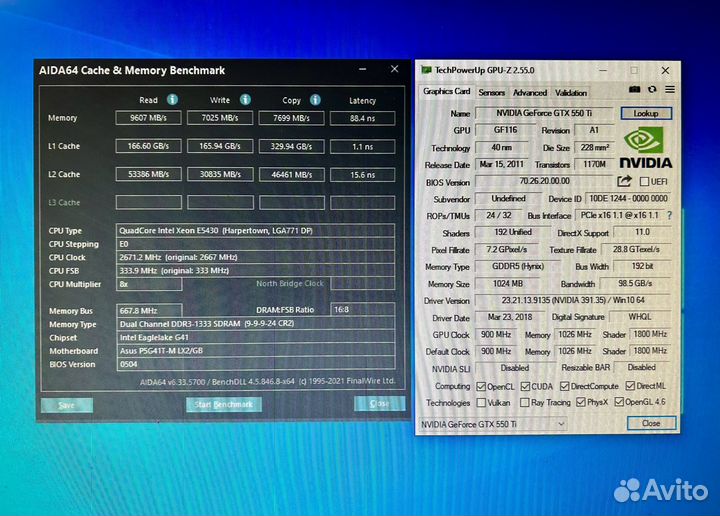Click Driver Version field in GPU-Z

tap(573, 300)
